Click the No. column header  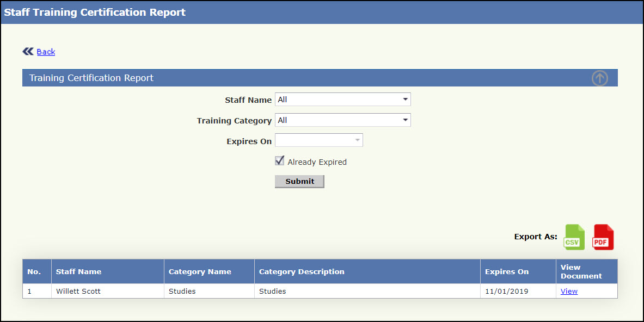(x=34, y=271)
